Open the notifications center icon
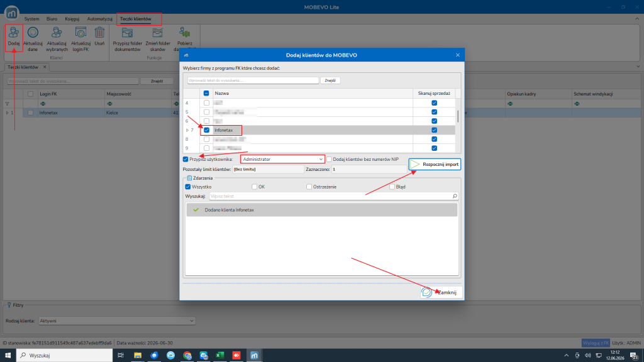Screen dimensions: 644x362 click(x=634, y=356)
